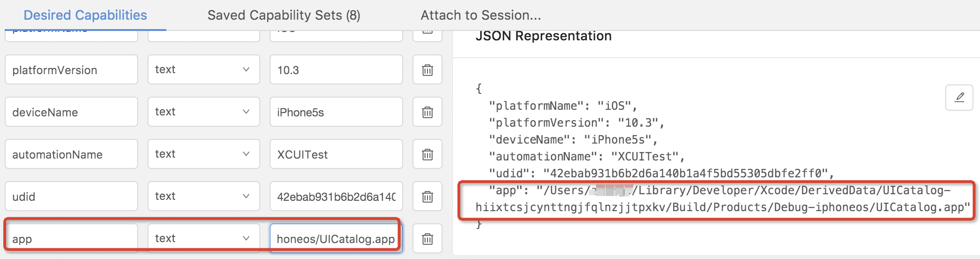Open the Attach to Session tab

pos(481,15)
